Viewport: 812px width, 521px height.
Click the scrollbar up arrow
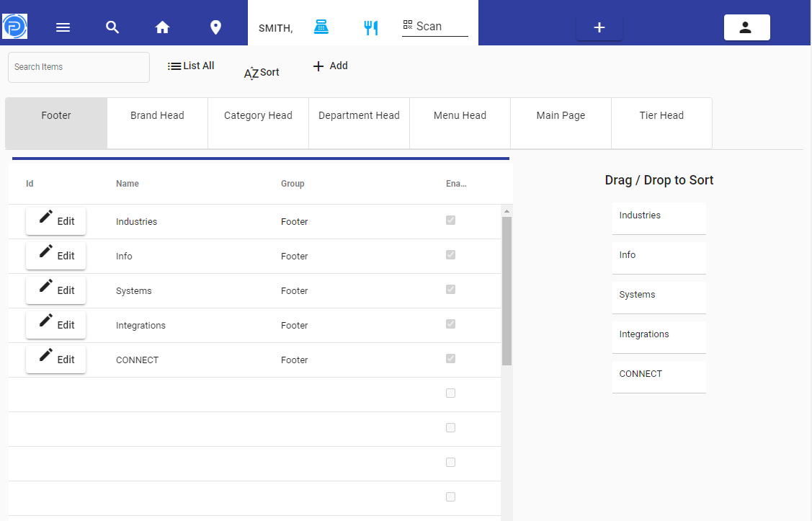click(507, 211)
